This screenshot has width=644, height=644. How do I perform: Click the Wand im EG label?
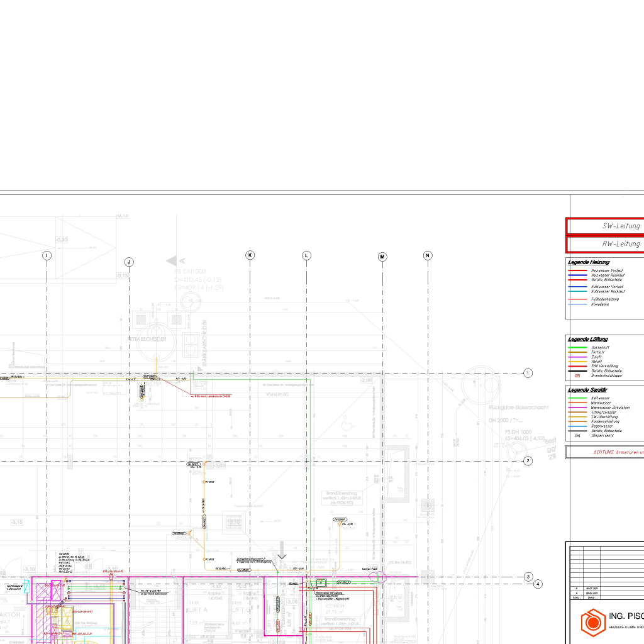point(277,394)
